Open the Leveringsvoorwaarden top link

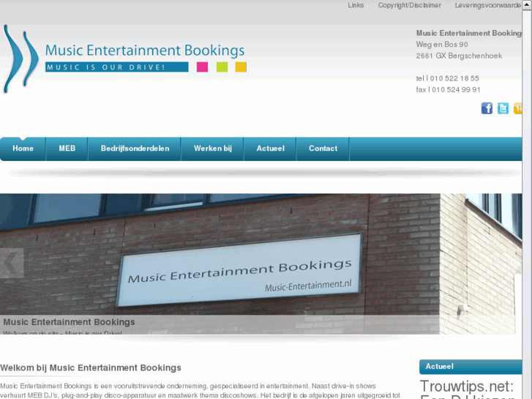pos(488,5)
